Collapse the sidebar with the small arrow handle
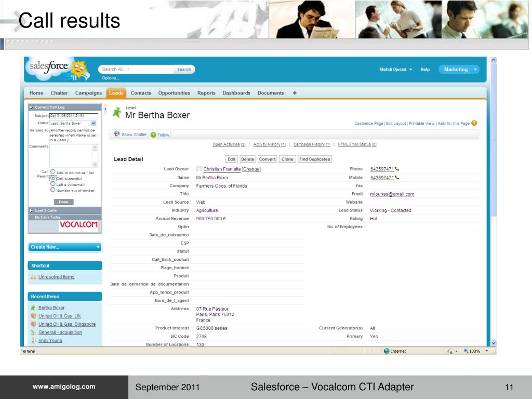532x399 pixels. (105, 109)
